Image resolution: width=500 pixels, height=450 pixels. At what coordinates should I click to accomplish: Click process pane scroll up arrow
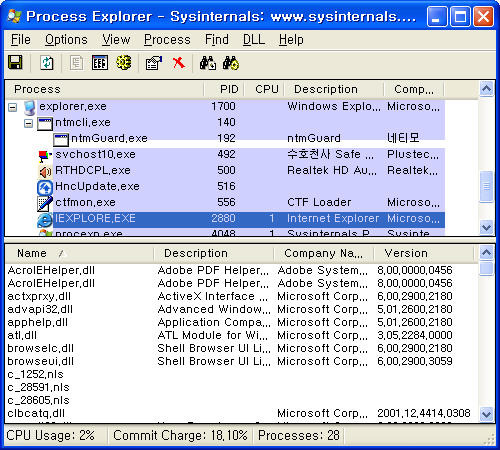click(487, 89)
